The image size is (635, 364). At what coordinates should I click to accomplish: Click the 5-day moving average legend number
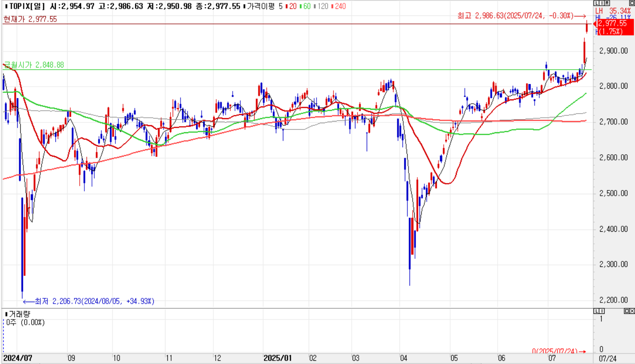(x=280, y=6)
